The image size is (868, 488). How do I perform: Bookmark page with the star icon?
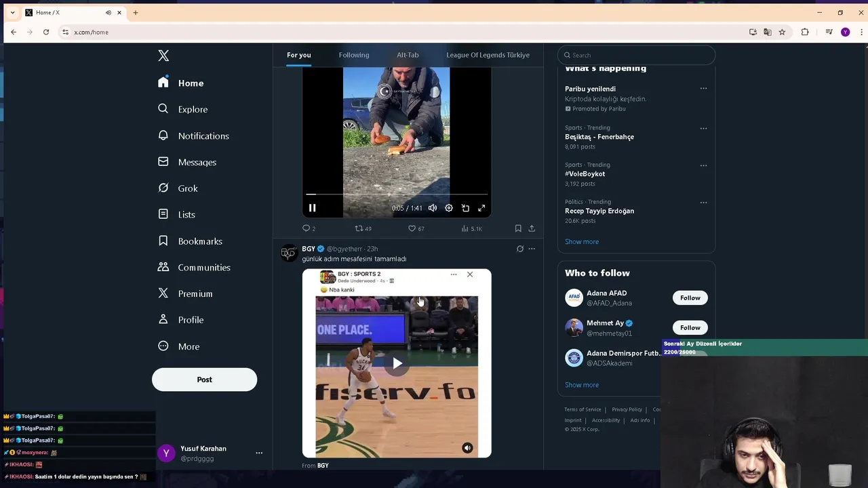[782, 32]
